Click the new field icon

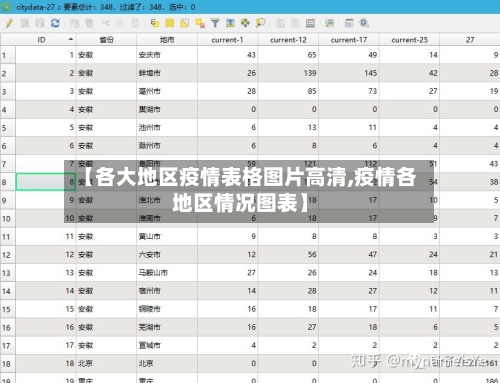coord(280,23)
